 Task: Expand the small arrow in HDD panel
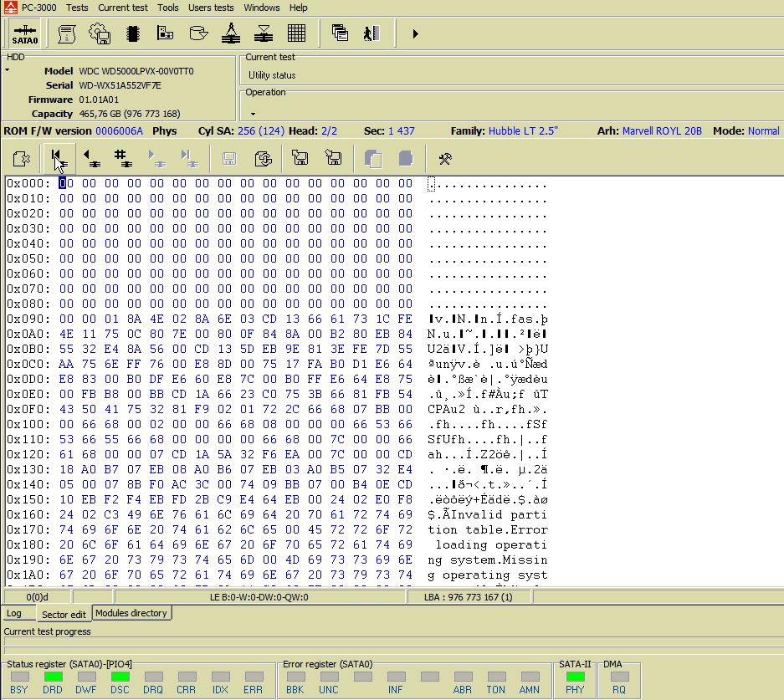coord(7,70)
